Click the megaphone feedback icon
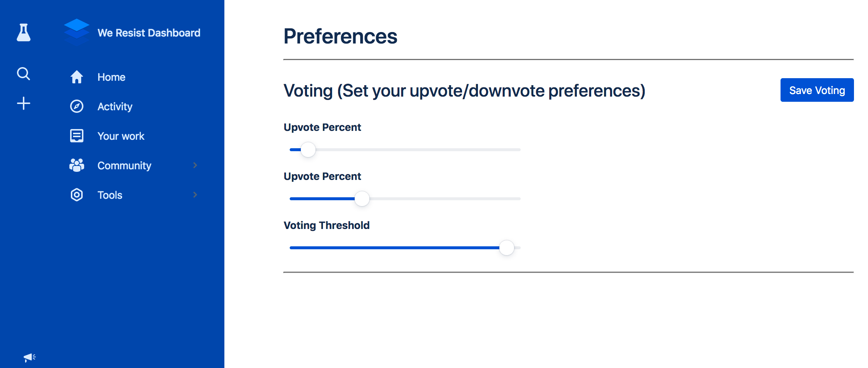Image resolution: width=868 pixels, height=368 pixels. [x=29, y=357]
